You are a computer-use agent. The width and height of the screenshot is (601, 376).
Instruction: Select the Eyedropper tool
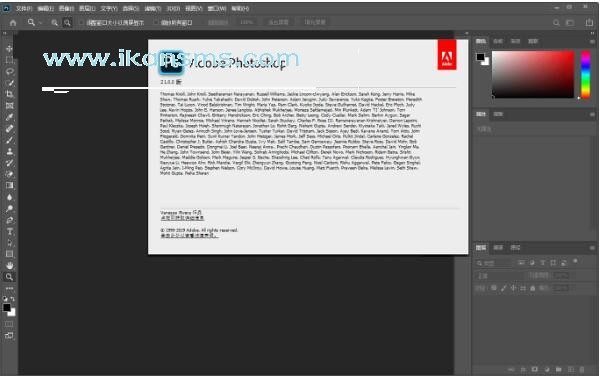pyautogui.click(x=9, y=117)
